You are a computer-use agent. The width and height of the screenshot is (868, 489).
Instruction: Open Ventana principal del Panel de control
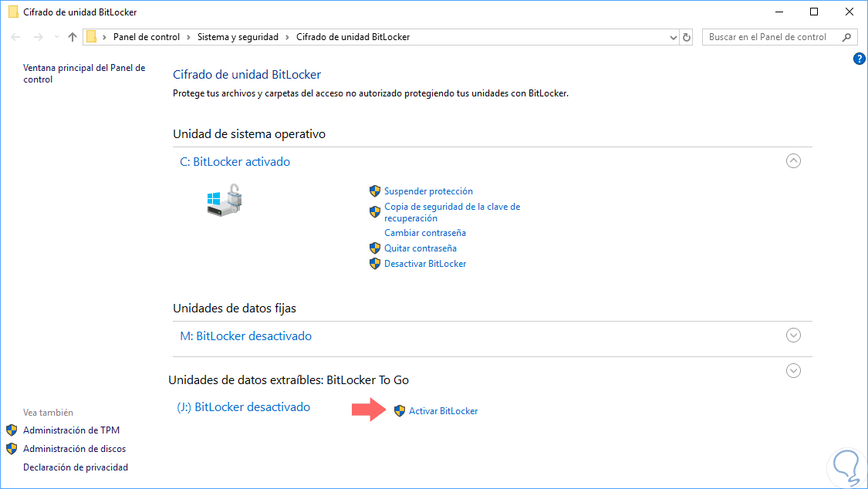pos(84,73)
